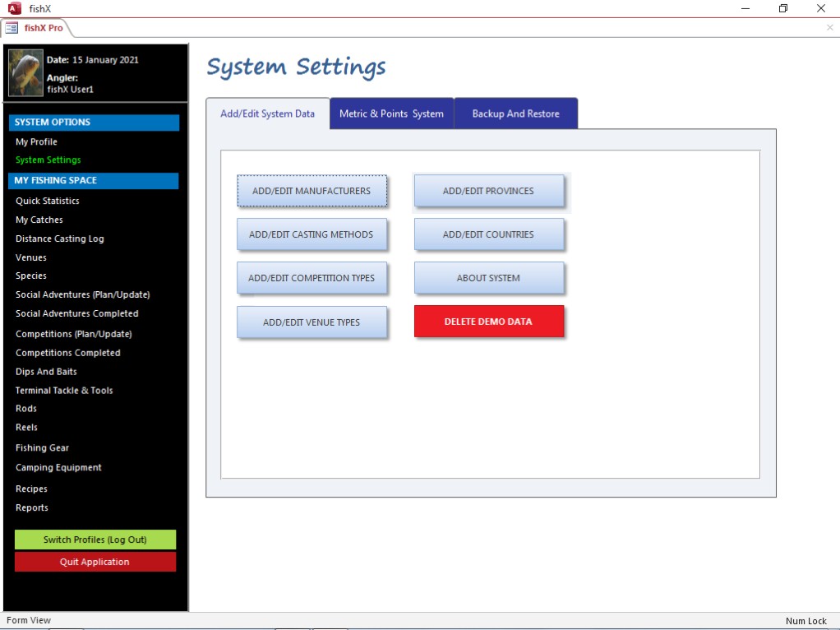This screenshot has height=630, width=840.
Task: Open the Backup And Restore tab
Action: pyautogui.click(x=515, y=114)
